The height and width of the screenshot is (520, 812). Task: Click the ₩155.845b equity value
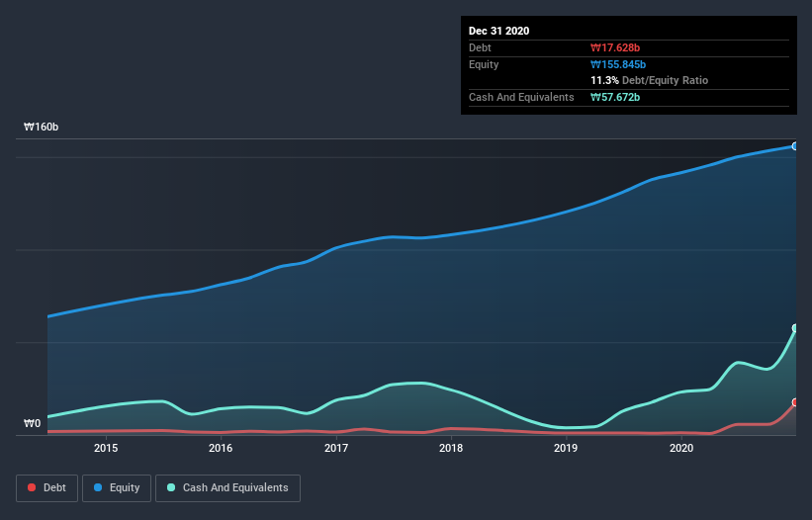pyautogui.click(x=618, y=64)
